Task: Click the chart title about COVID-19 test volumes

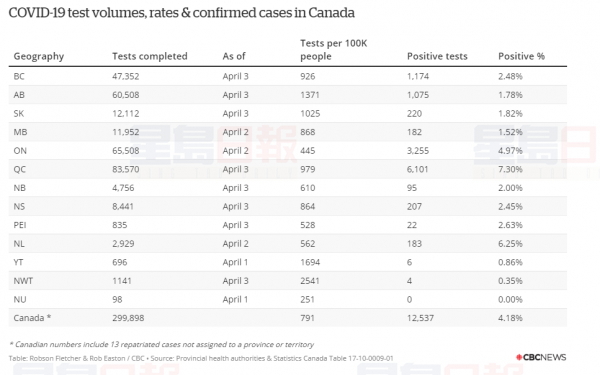Action: pos(181,13)
